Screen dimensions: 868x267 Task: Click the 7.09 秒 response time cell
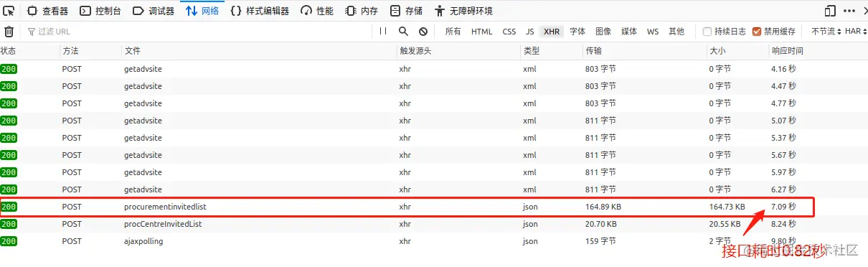pos(783,207)
